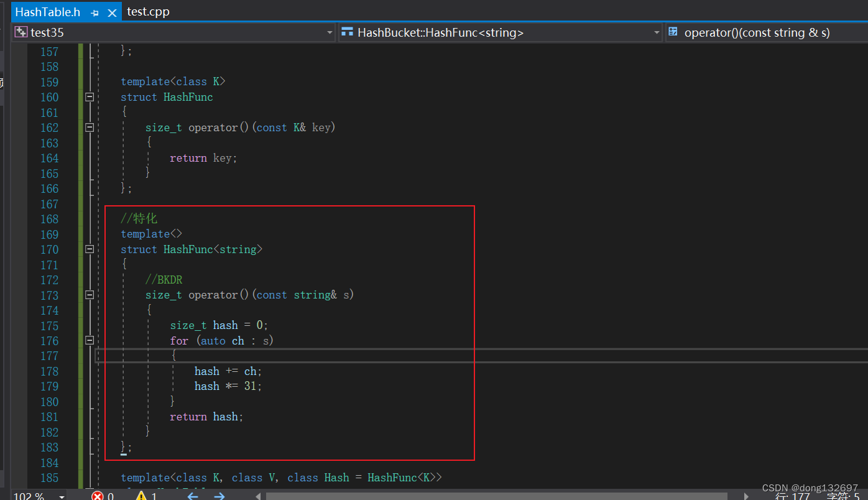Click 'size_t hash = 0;' on line 175
The height and width of the screenshot is (500, 868).
[x=219, y=325]
